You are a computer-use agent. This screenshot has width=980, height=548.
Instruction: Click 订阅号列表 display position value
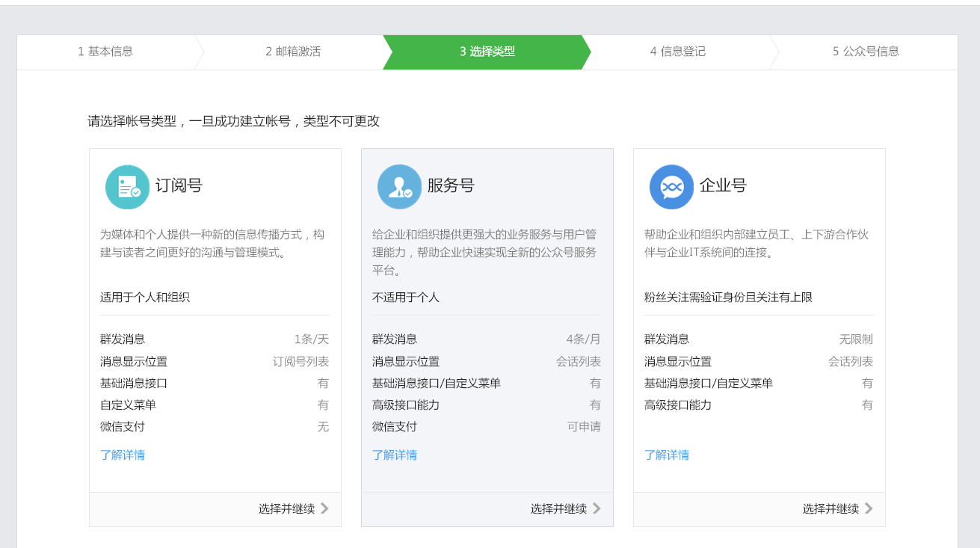[x=301, y=361]
